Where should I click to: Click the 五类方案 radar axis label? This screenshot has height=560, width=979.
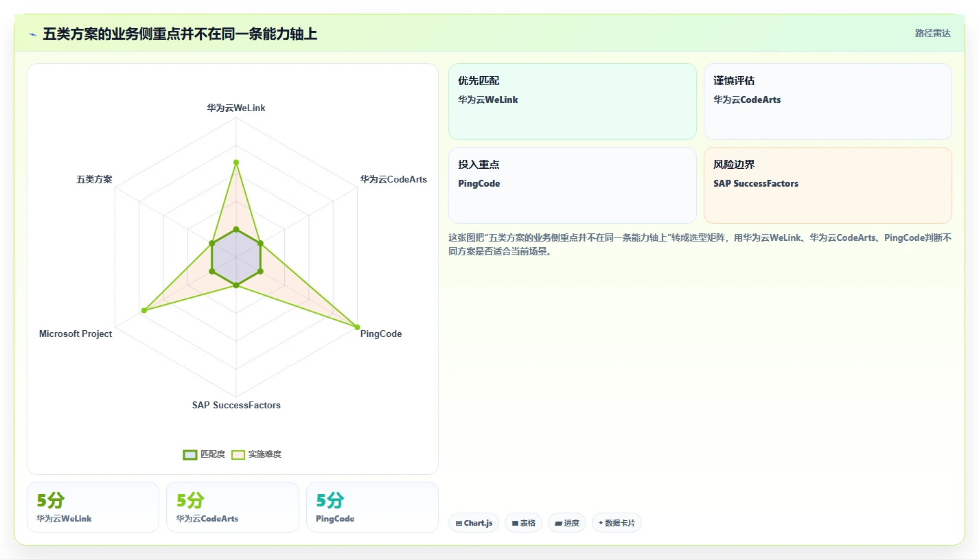tap(94, 179)
